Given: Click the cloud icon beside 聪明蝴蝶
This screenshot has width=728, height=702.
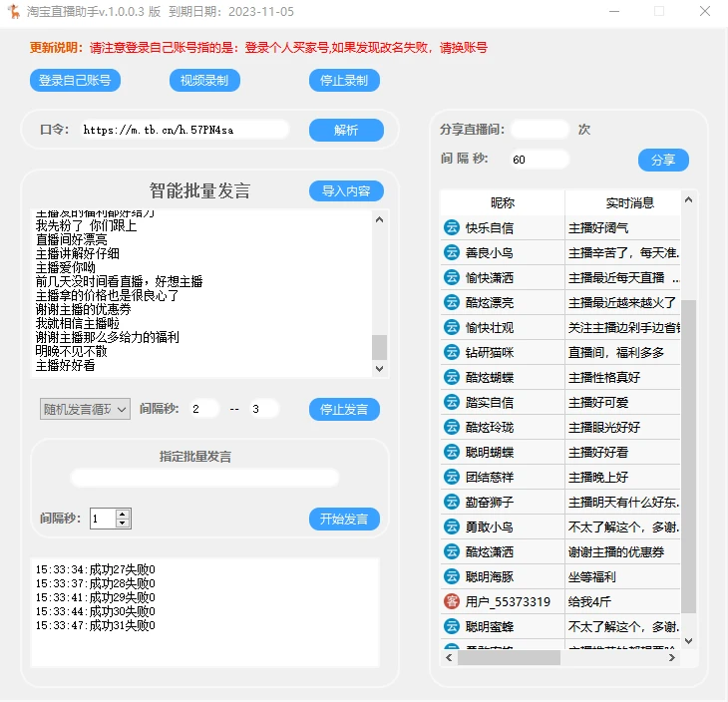Looking at the screenshot, I should pyautogui.click(x=452, y=452).
